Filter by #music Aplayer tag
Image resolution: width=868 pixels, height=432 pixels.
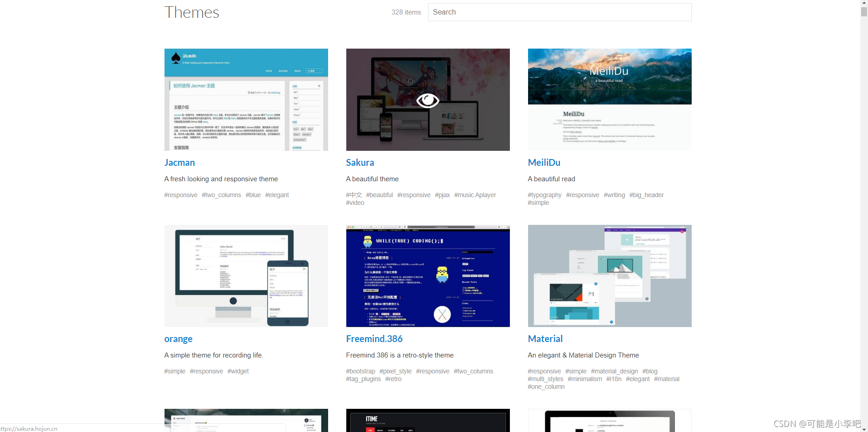pos(475,195)
